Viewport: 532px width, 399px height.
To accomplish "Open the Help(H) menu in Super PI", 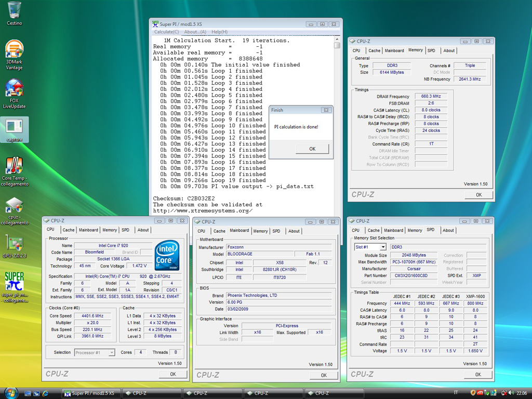I will point(220,32).
